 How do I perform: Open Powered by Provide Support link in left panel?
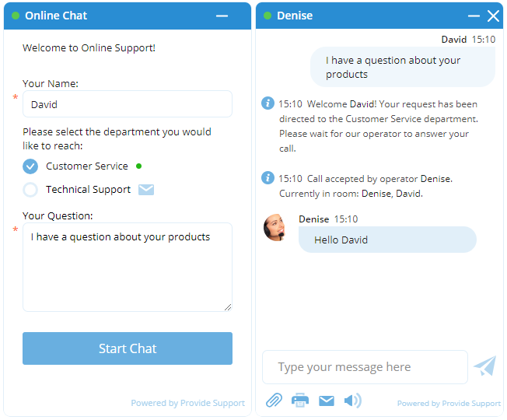[187, 403]
